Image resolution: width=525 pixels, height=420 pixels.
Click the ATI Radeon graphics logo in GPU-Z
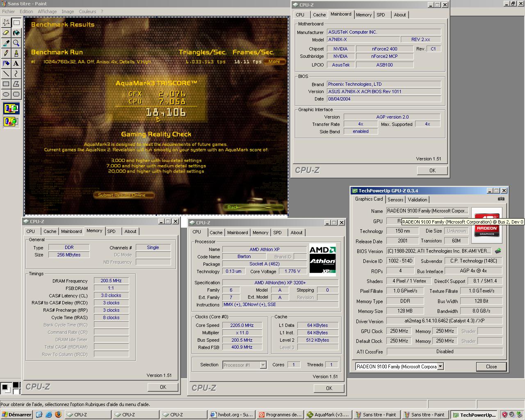point(487,224)
